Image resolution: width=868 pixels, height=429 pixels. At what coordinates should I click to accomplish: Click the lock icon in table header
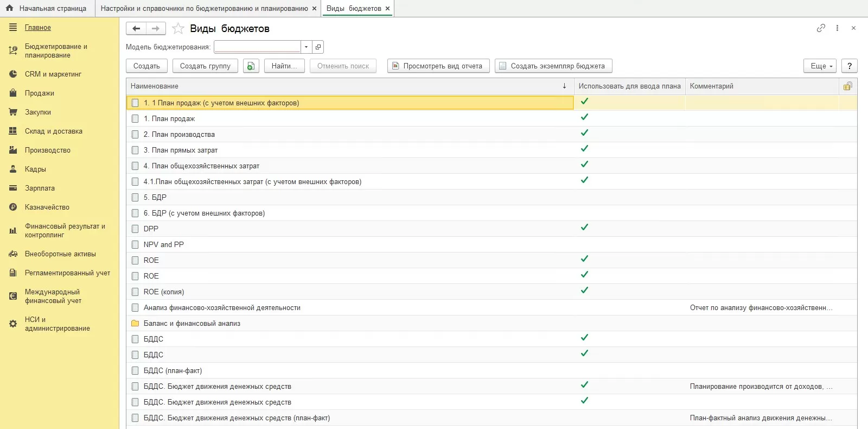pos(847,86)
